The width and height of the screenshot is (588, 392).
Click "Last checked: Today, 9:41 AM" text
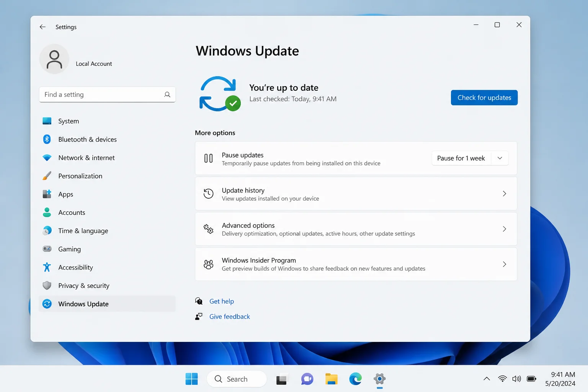point(293,99)
